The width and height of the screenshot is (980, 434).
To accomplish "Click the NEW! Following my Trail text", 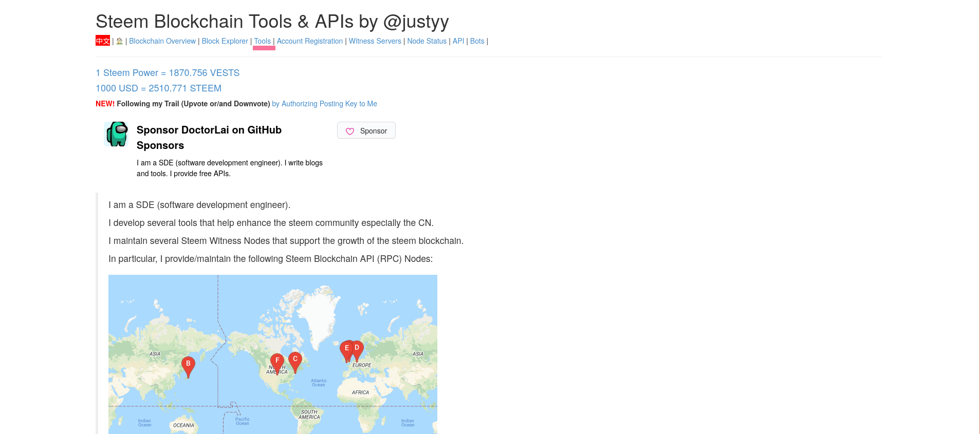I will pyautogui.click(x=183, y=104).
